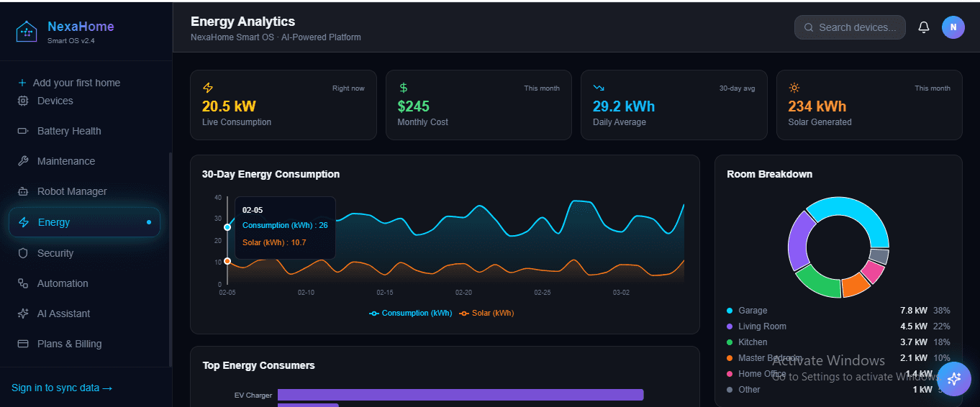Click the Robot Manager icon in sidebar

point(23,192)
